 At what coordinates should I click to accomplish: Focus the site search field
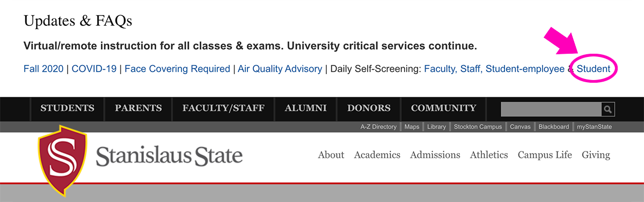click(551, 110)
